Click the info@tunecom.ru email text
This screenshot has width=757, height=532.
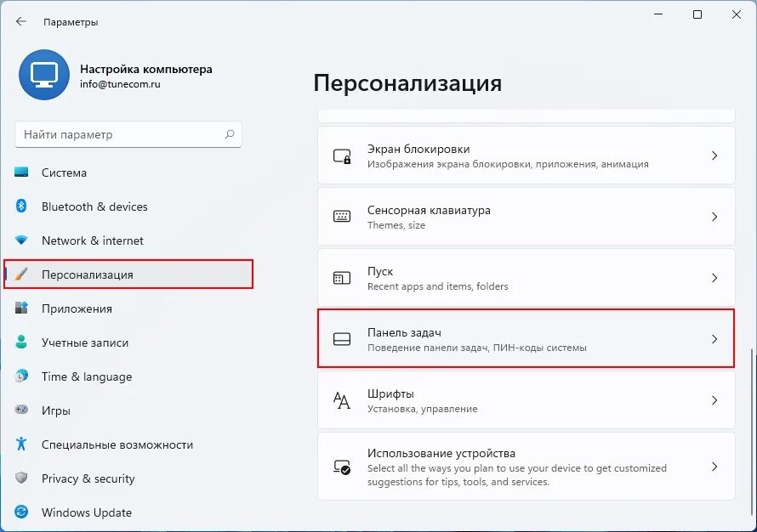coord(120,84)
